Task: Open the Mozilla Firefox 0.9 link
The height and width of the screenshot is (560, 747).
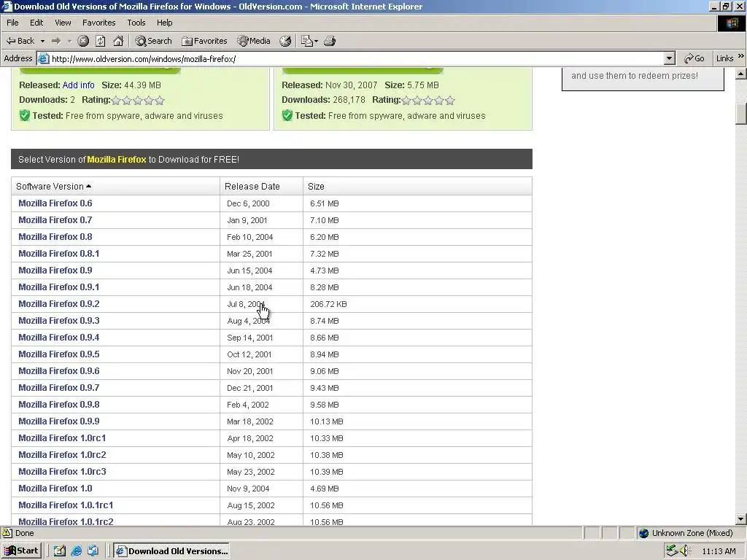Action: [55, 271]
